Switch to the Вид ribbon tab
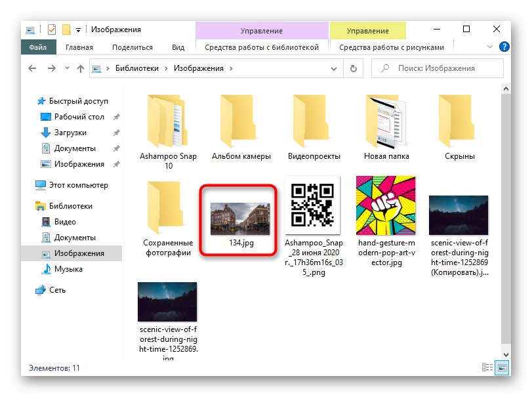The height and width of the screenshot is (397, 532). coord(178,47)
